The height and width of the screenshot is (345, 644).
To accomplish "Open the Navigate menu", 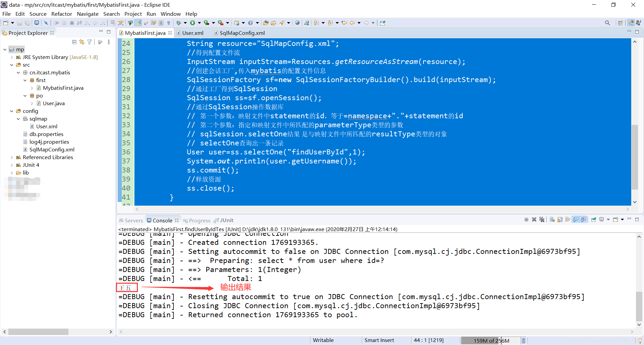I will point(88,14).
